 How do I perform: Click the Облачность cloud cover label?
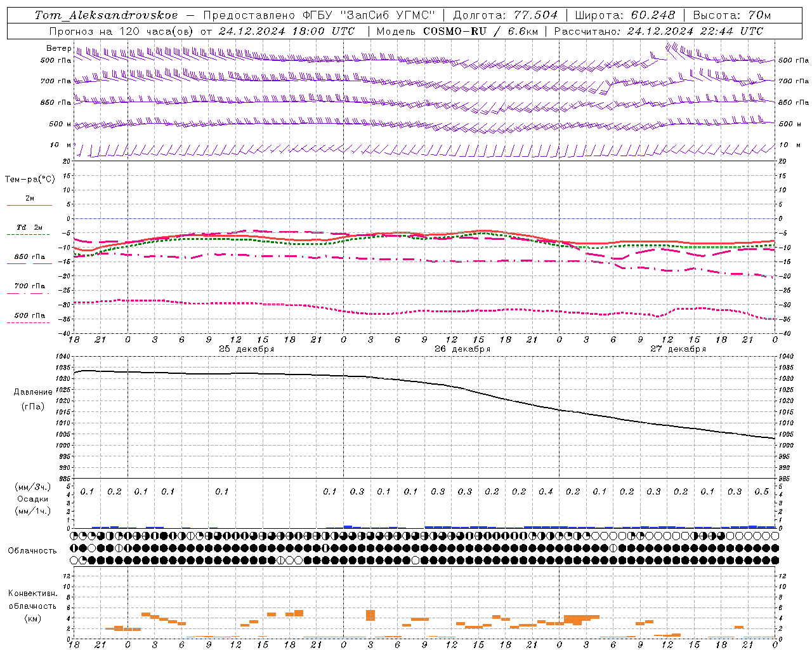pyautogui.click(x=32, y=550)
